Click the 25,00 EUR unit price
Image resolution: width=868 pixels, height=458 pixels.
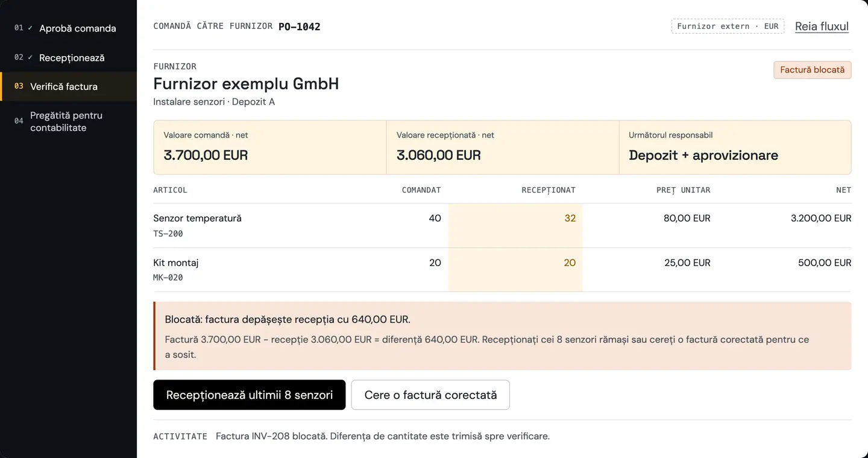(687, 263)
